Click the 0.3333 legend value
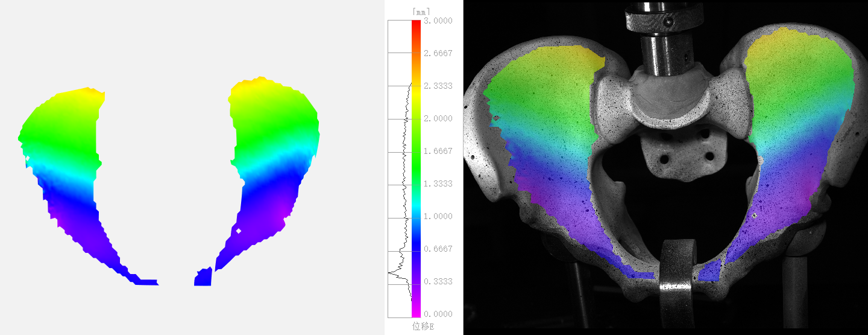Image resolution: width=868 pixels, height=335 pixels. click(x=439, y=281)
